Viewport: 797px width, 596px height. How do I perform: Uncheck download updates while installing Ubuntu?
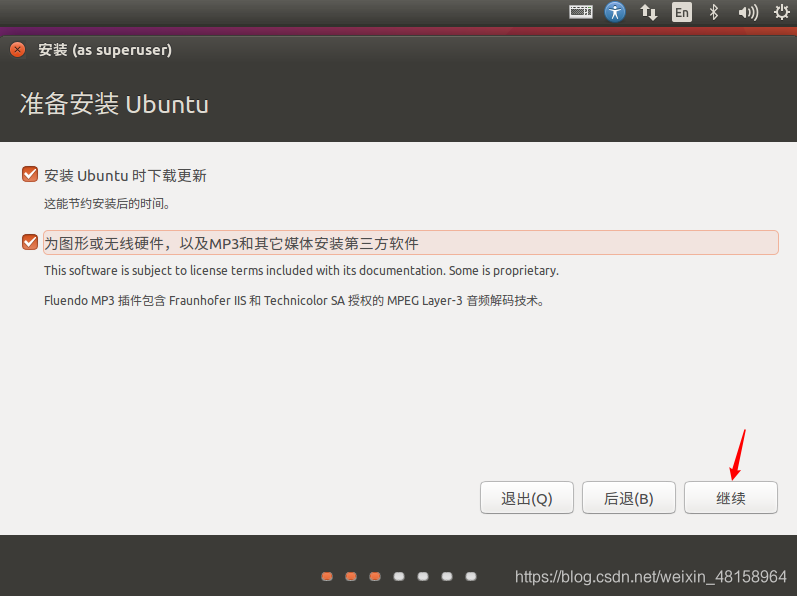30,174
